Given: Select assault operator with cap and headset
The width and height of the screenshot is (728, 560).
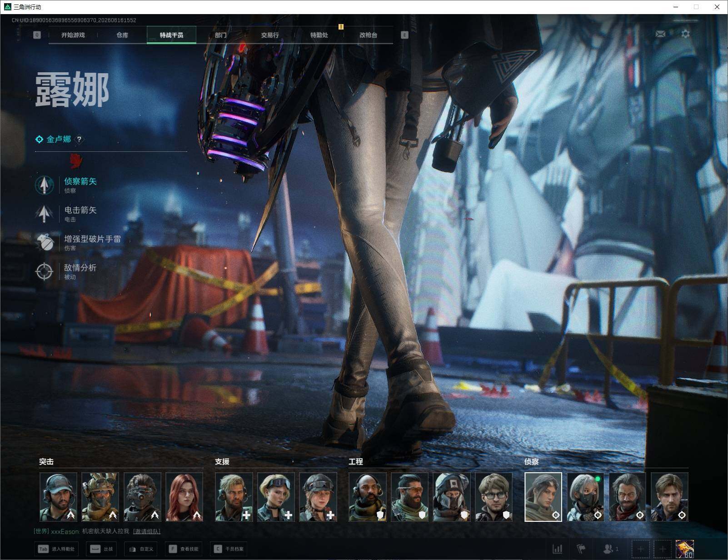Looking at the screenshot, I should (x=58, y=497).
